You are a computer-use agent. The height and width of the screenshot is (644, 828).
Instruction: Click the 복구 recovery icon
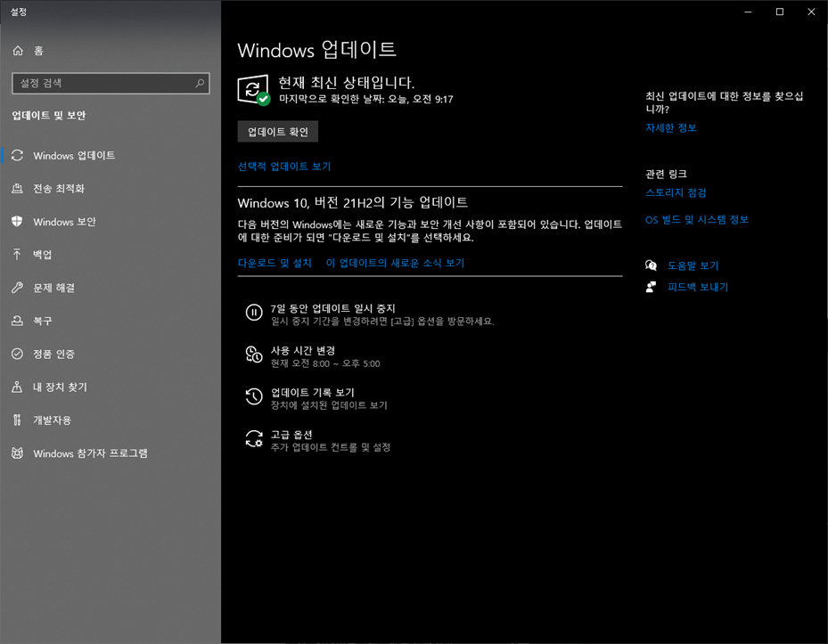pos(18,321)
